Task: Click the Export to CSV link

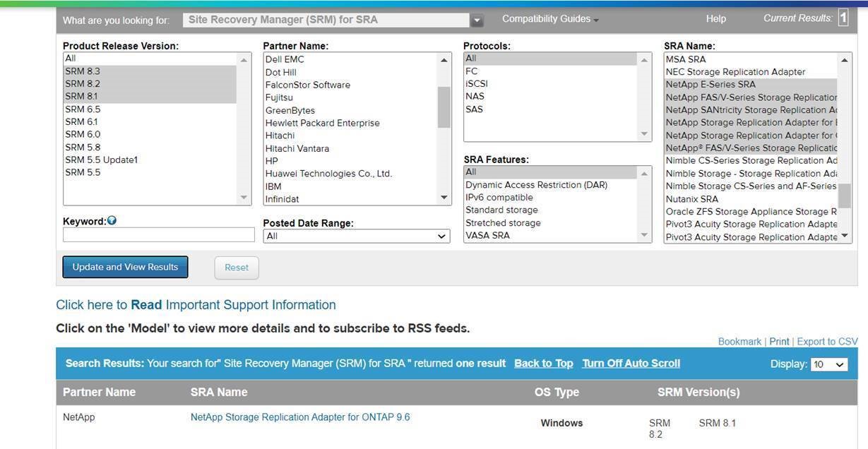Action: click(827, 342)
